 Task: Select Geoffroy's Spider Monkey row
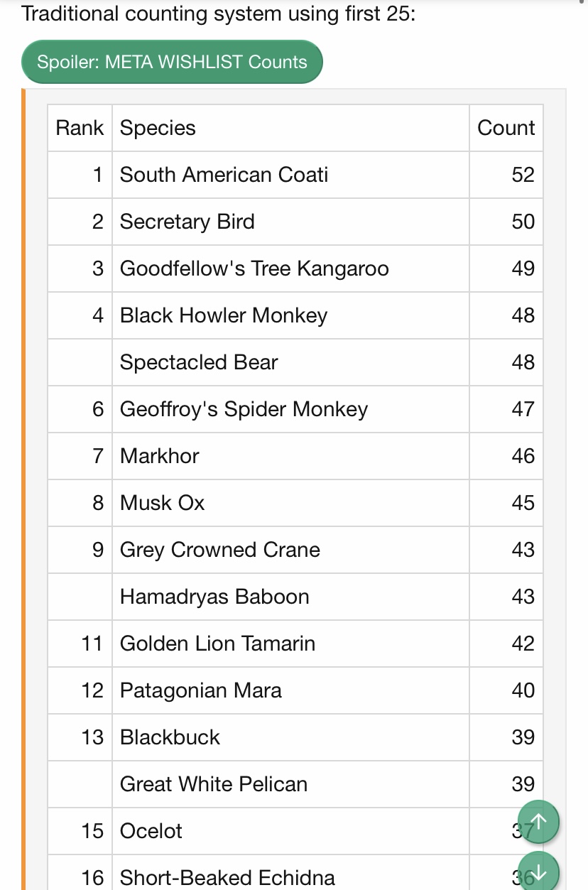(x=295, y=409)
